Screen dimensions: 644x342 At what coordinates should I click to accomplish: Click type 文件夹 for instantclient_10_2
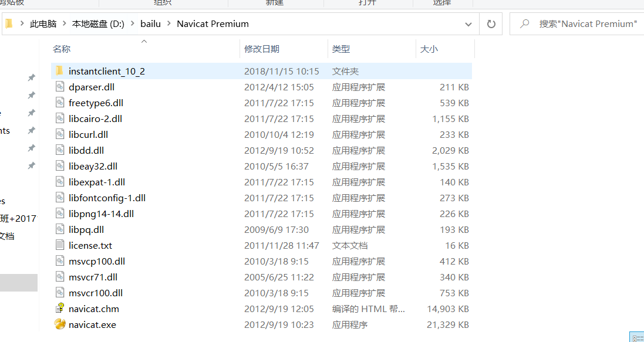pyautogui.click(x=345, y=72)
